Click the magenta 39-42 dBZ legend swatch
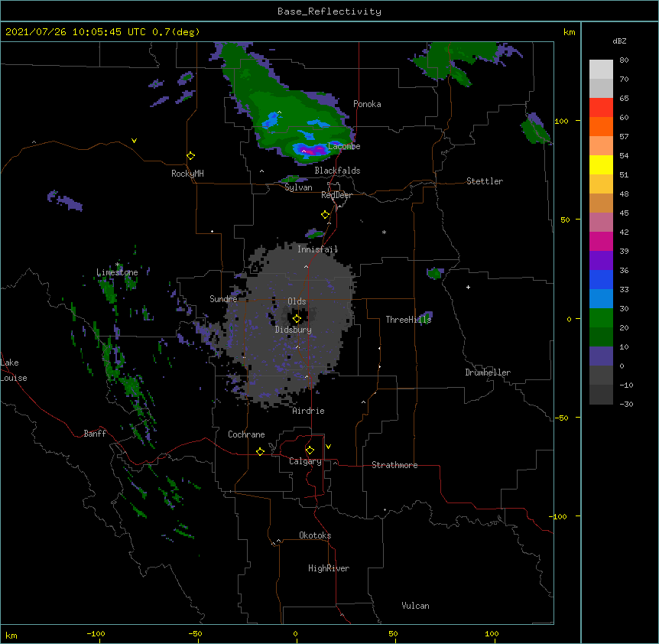The height and width of the screenshot is (644, 659). click(601, 241)
